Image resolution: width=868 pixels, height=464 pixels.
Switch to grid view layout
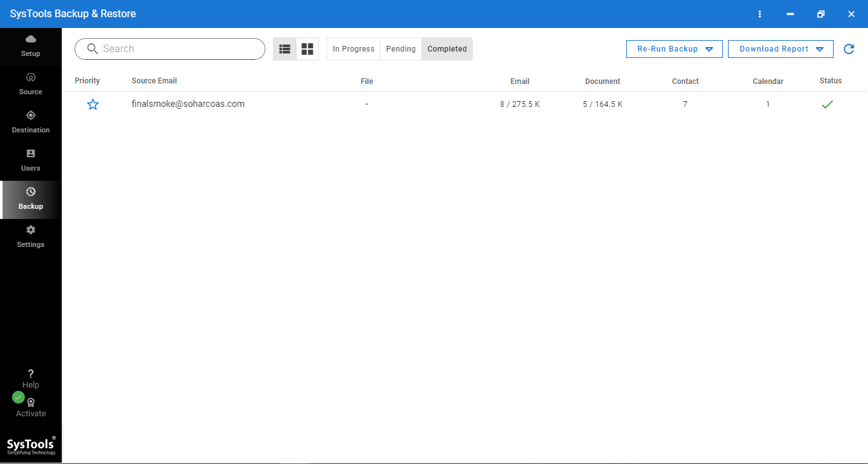click(x=307, y=48)
